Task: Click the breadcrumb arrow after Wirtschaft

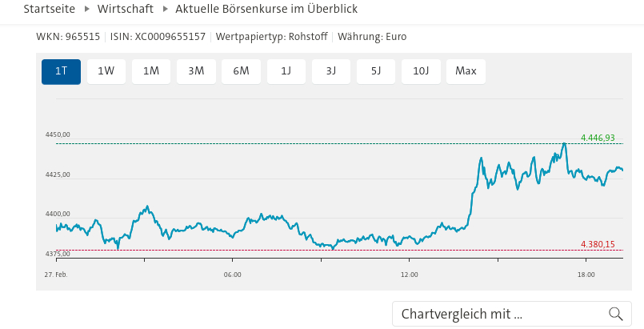Action: click(x=166, y=10)
